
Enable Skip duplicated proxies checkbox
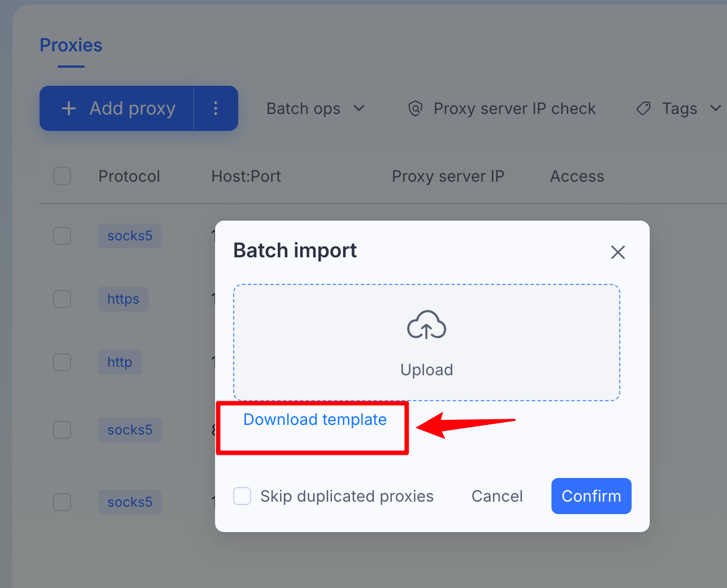point(242,496)
